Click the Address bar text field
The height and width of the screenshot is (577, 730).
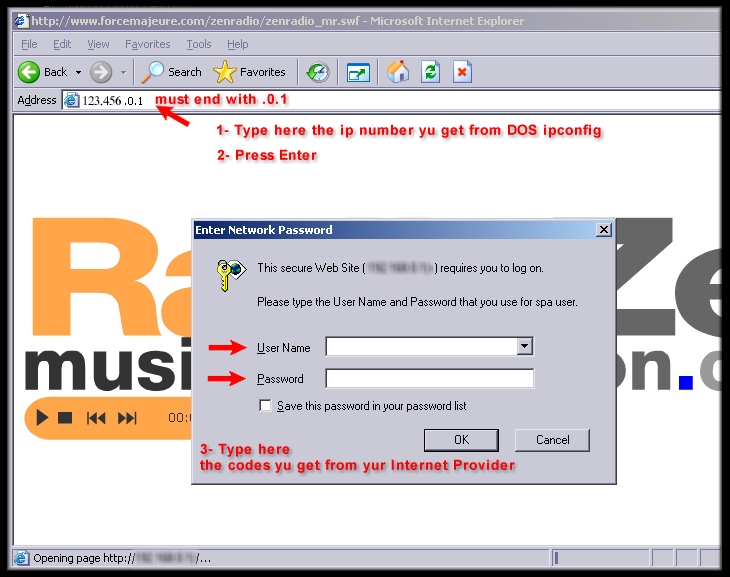coord(391,100)
